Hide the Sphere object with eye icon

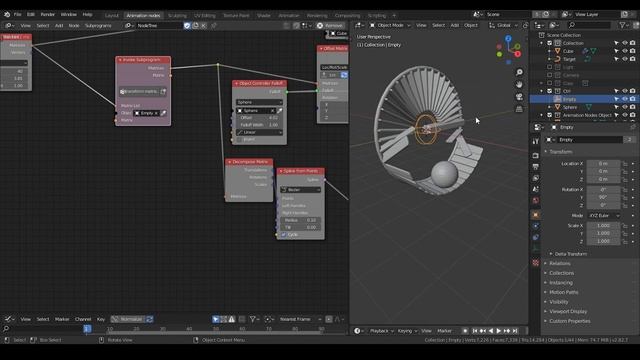pyautogui.click(x=624, y=107)
